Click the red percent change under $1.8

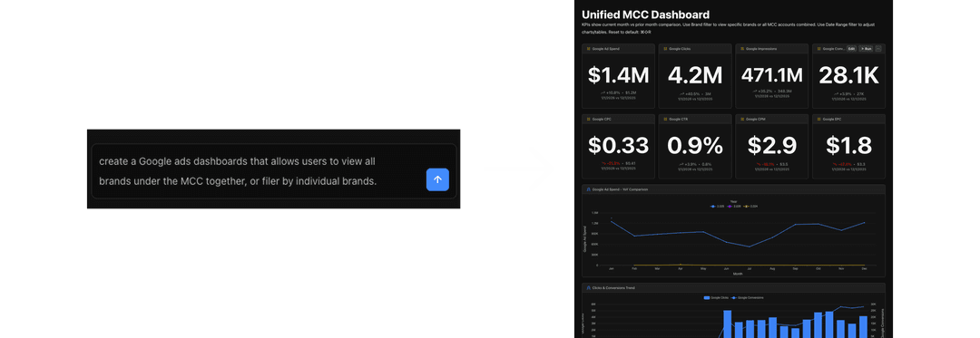tap(842, 164)
